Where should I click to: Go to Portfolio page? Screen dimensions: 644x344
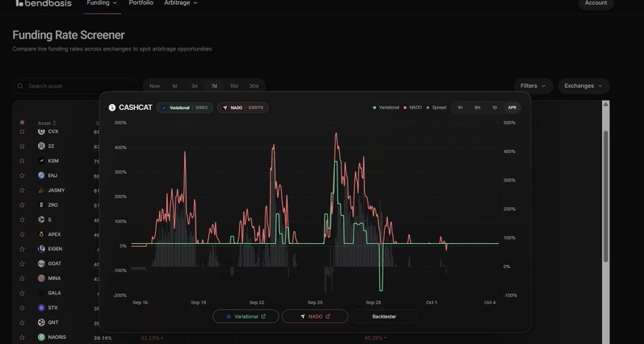tap(141, 3)
